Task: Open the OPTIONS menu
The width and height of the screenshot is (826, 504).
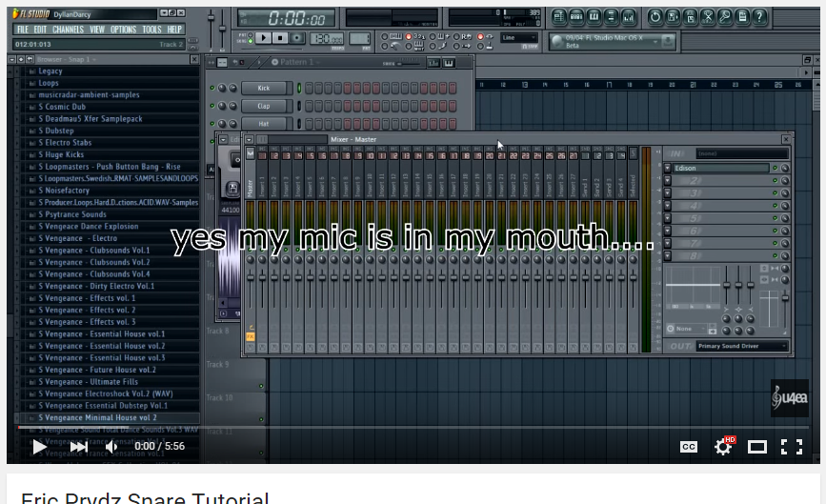Action: [123, 30]
